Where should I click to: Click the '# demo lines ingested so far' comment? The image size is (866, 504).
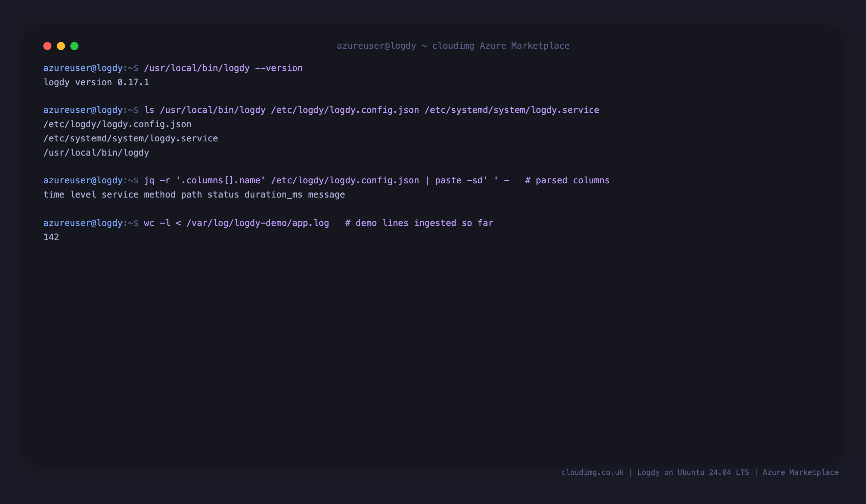click(x=419, y=223)
